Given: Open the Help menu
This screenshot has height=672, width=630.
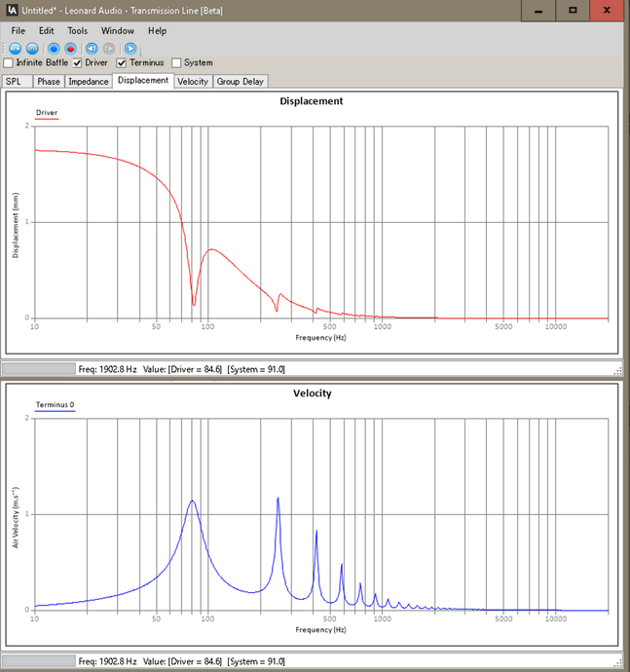Looking at the screenshot, I should pos(158,31).
